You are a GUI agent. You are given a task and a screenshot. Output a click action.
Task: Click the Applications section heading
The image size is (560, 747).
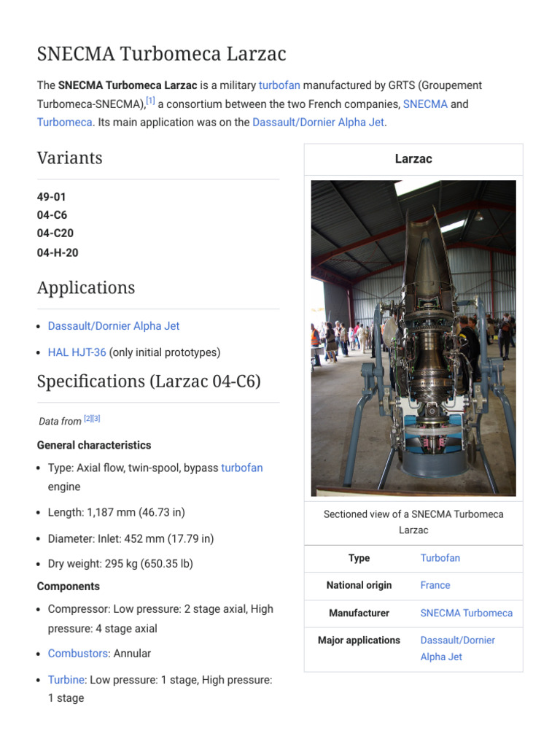tap(86, 287)
